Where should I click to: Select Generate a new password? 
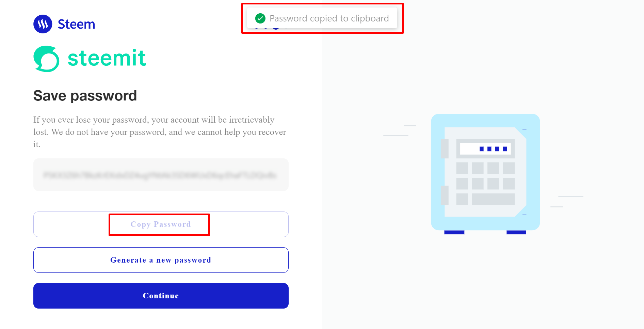pyautogui.click(x=161, y=260)
